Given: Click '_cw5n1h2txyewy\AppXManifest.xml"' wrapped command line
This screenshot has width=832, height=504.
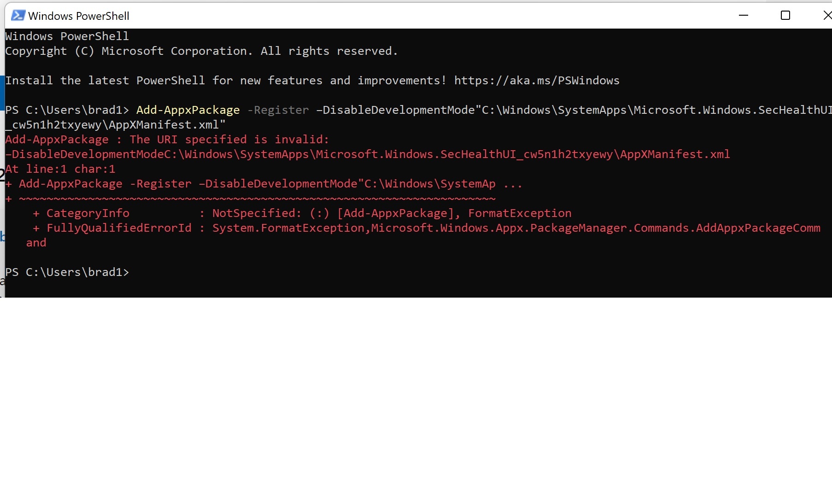Looking at the screenshot, I should tap(116, 125).
